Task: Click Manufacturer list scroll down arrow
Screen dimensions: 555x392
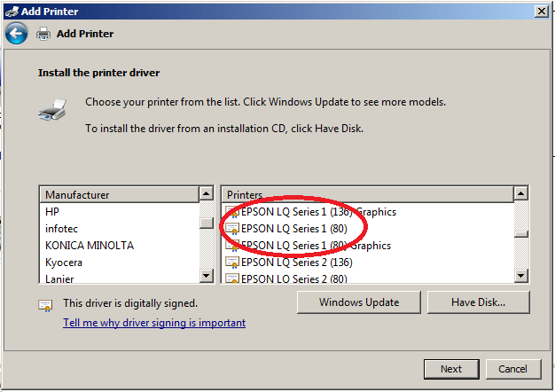Action: coord(207,276)
